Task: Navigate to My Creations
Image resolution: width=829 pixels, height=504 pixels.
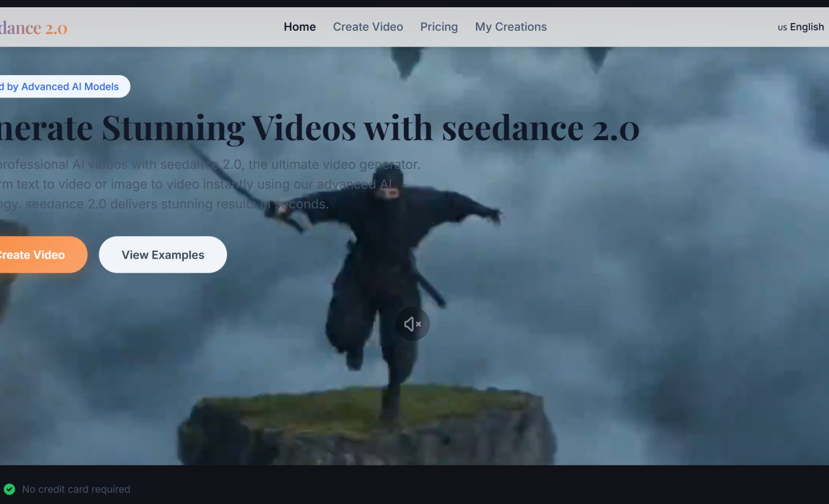Action: pos(511,27)
